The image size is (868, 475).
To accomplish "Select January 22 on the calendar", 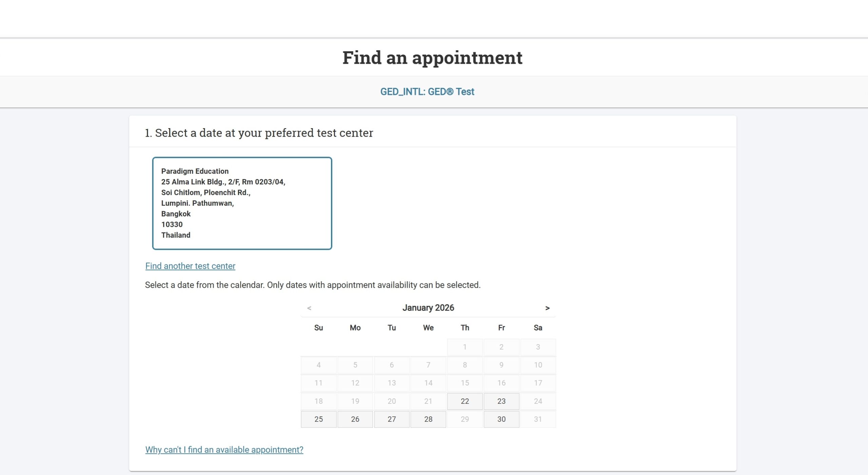I will pos(465,401).
